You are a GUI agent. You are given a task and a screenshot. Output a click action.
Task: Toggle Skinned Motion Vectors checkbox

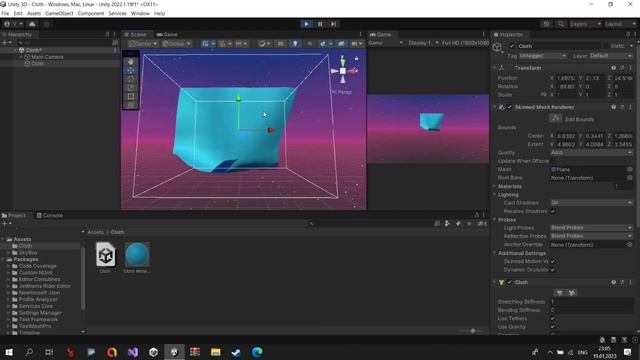pos(553,261)
